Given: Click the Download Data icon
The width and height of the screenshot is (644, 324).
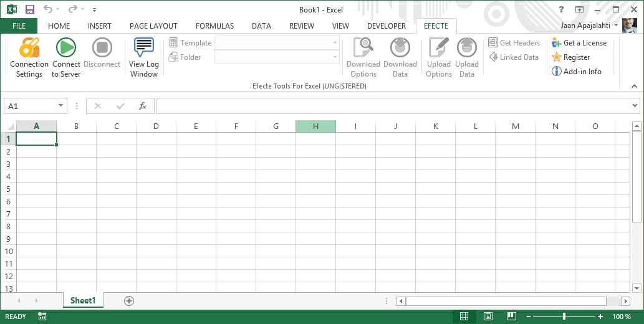Looking at the screenshot, I should [x=400, y=47].
